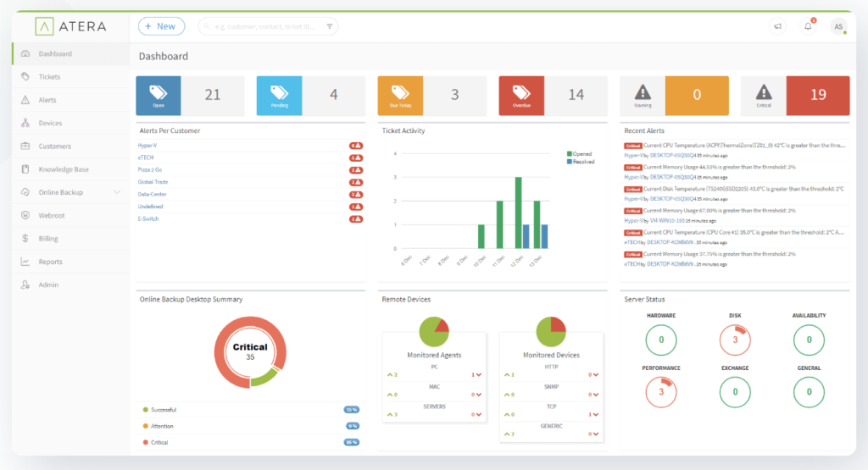Click the New button
868x470 pixels.
161,26
